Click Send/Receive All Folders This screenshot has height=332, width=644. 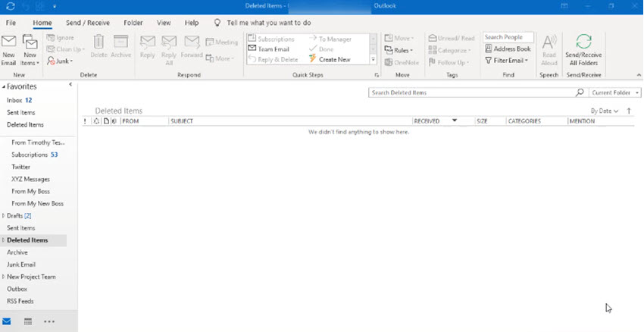click(583, 50)
